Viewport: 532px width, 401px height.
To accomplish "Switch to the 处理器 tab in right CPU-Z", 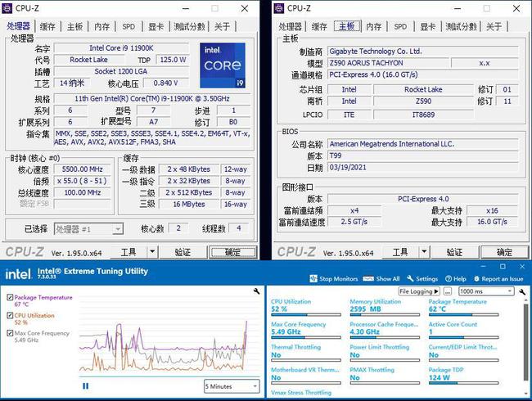I will tap(290, 26).
